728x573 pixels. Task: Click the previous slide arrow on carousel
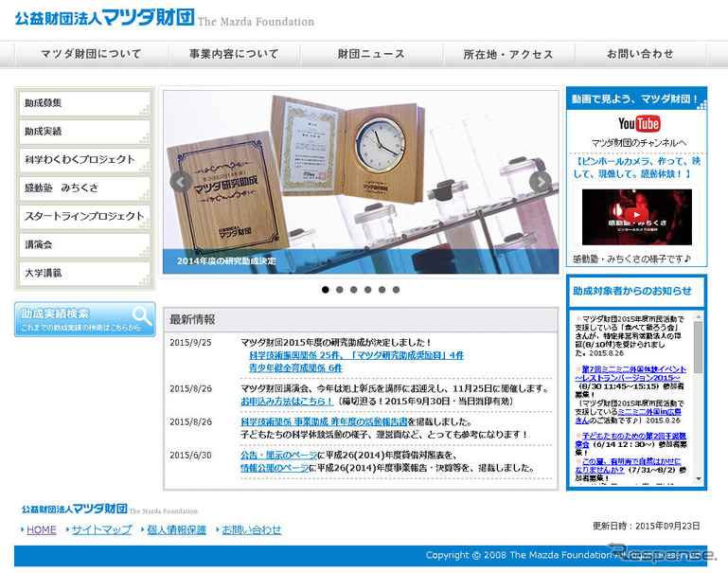click(x=181, y=182)
